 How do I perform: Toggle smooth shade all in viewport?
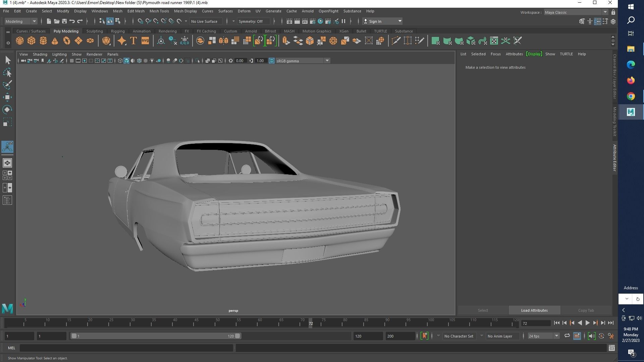(x=126, y=61)
